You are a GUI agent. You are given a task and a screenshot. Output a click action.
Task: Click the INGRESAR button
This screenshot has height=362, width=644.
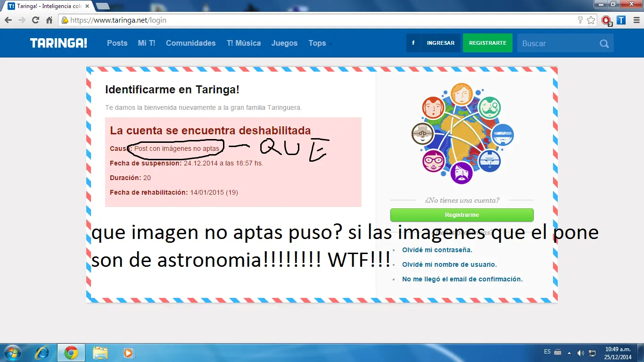(441, 43)
